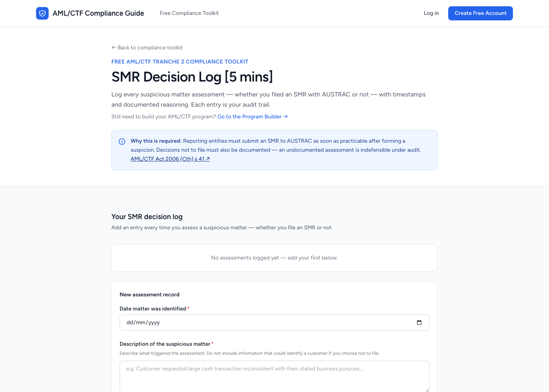The width and height of the screenshot is (549, 392).
Task: Click the info circle icon in notice
Action: pyautogui.click(x=122, y=142)
